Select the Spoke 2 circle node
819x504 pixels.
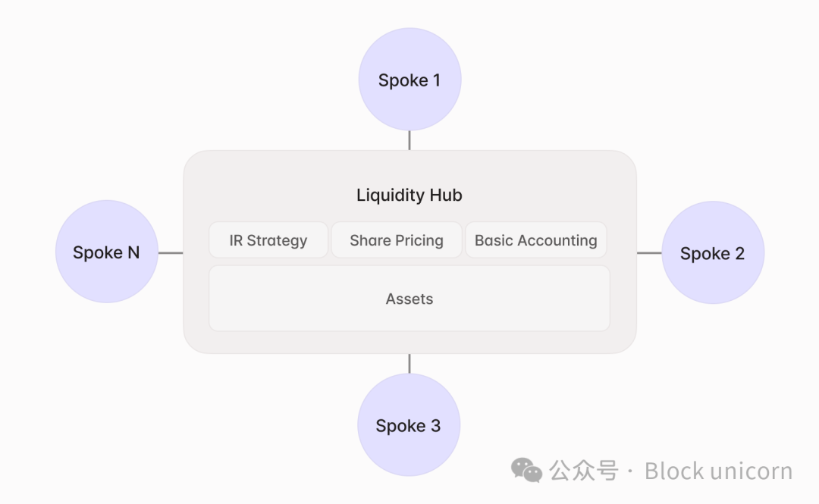713,253
